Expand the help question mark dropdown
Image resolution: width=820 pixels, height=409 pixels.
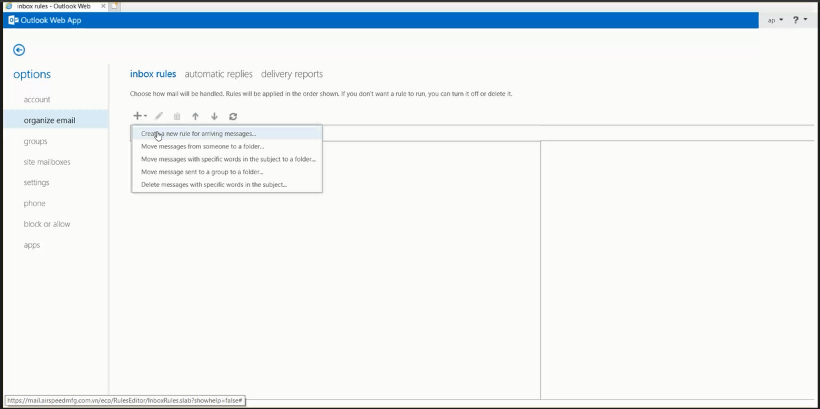click(x=800, y=20)
